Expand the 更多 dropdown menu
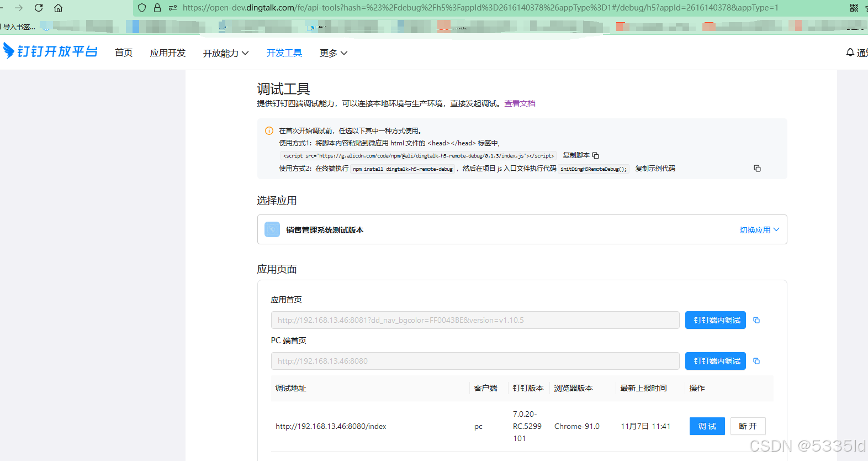Screen dimensions: 868x461 (334, 53)
